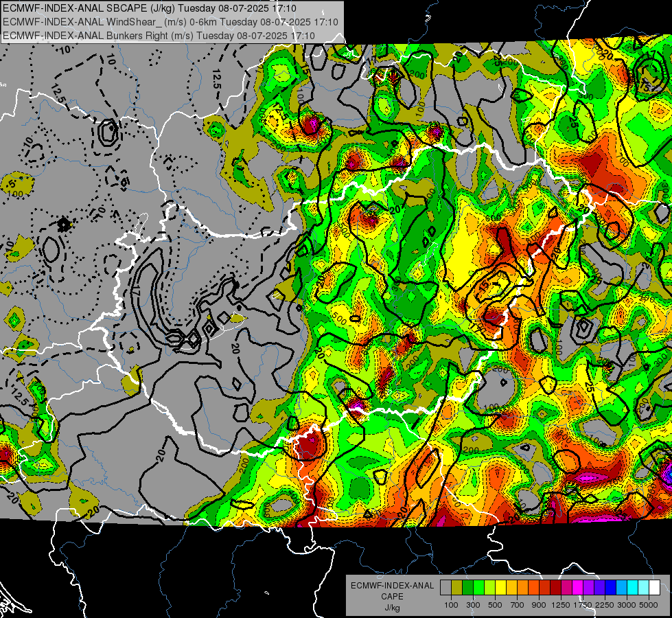Click the 3000 legend scale value

tap(627, 605)
